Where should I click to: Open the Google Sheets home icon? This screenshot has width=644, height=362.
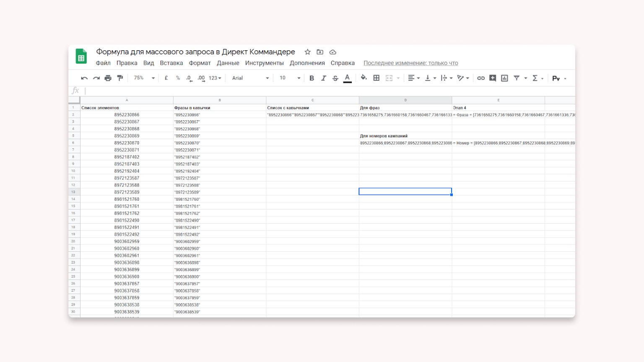pyautogui.click(x=81, y=56)
